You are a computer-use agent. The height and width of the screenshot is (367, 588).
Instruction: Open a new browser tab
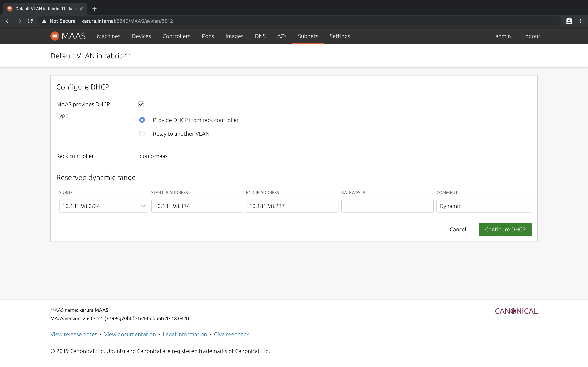coord(94,9)
